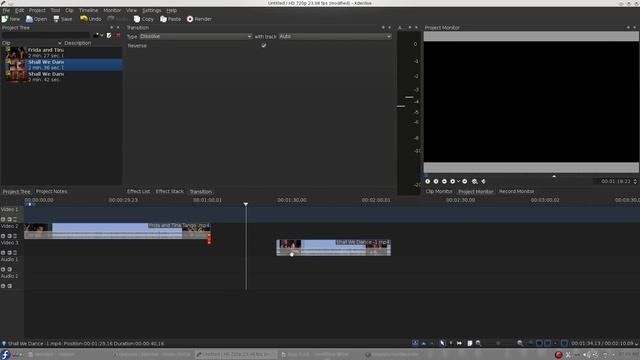Click the timeline zoom out magnifier
The width and height of the screenshot is (640, 360).
478,343
